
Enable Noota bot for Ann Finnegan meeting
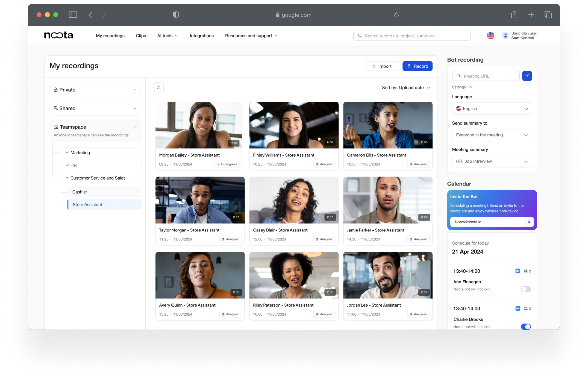(x=525, y=289)
